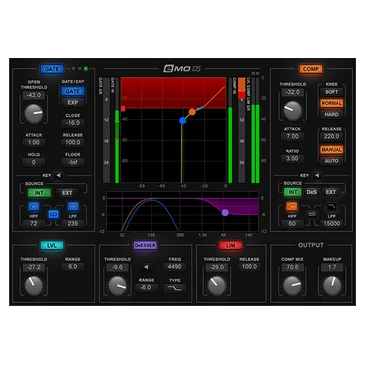Image resolution: width=365 pixels, height=365 pixels.
Task: Click the gate HPF filter shape icon
Action: tap(33, 207)
